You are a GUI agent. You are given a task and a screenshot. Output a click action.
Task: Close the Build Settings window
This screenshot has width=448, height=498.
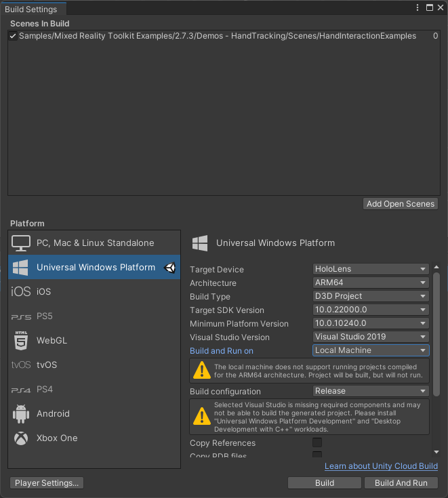(441, 7)
